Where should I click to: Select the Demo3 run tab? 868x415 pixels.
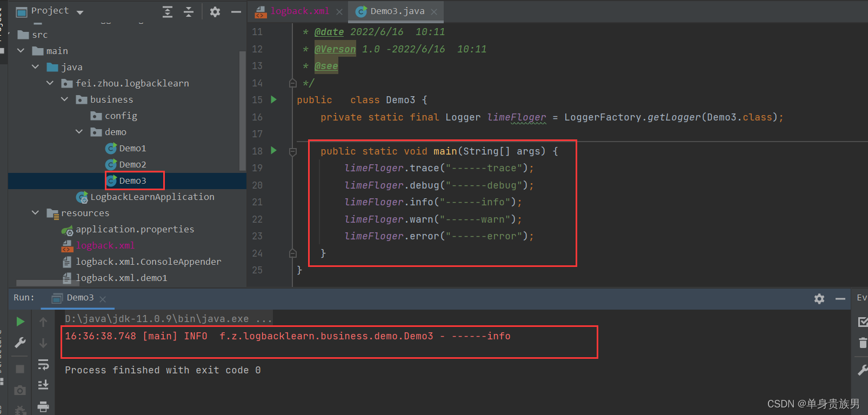tap(80, 298)
